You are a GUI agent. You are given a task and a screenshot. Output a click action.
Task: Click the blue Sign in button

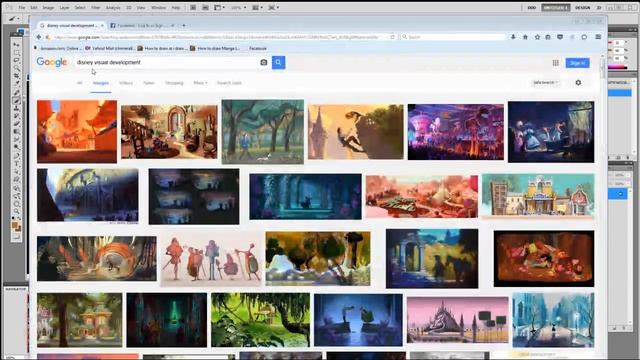coord(577,63)
